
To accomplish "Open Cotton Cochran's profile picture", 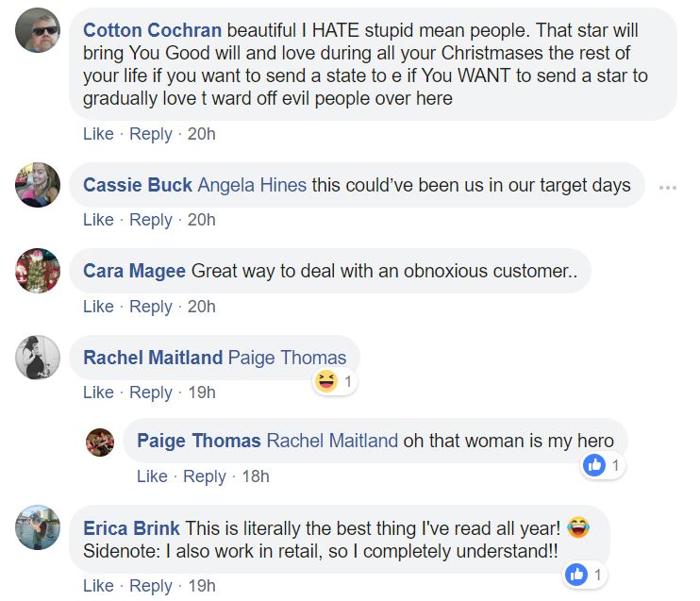I will pos(38,31).
